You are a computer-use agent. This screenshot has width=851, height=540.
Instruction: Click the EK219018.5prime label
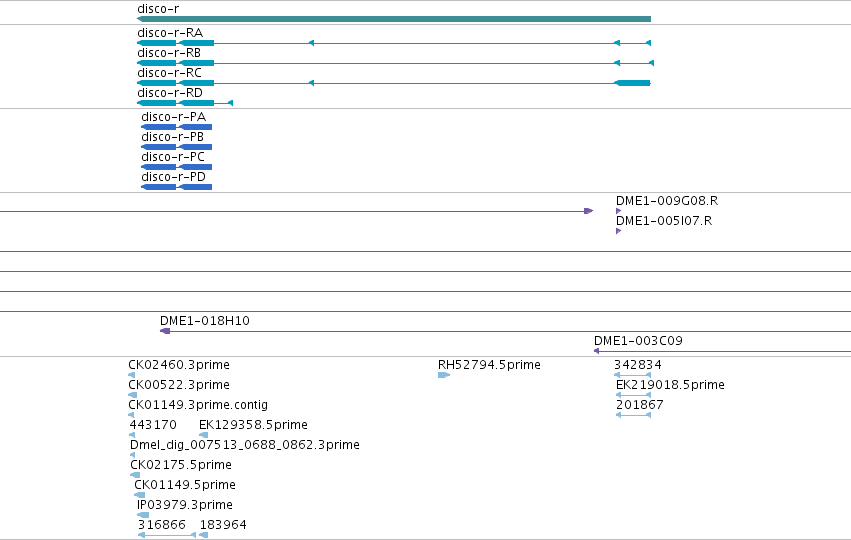click(x=670, y=385)
